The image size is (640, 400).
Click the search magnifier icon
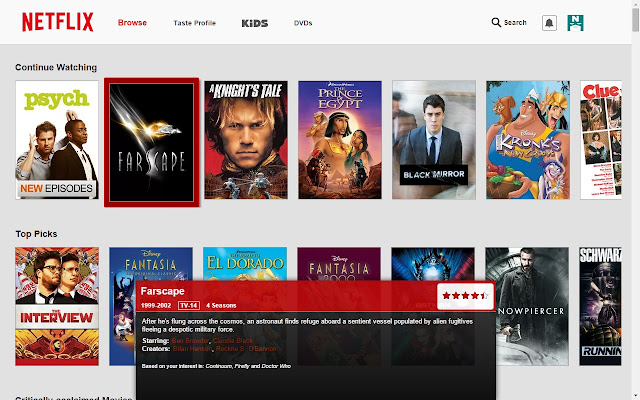click(496, 22)
